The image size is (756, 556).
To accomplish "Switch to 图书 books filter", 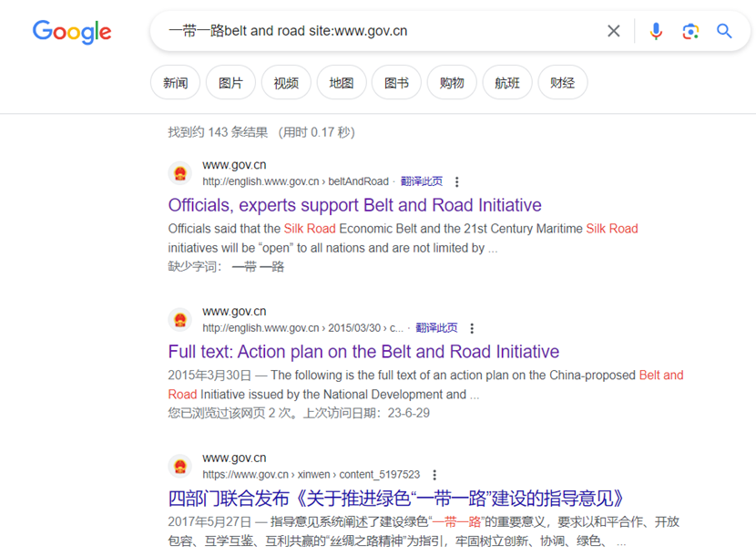I will click(x=396, y=83).
